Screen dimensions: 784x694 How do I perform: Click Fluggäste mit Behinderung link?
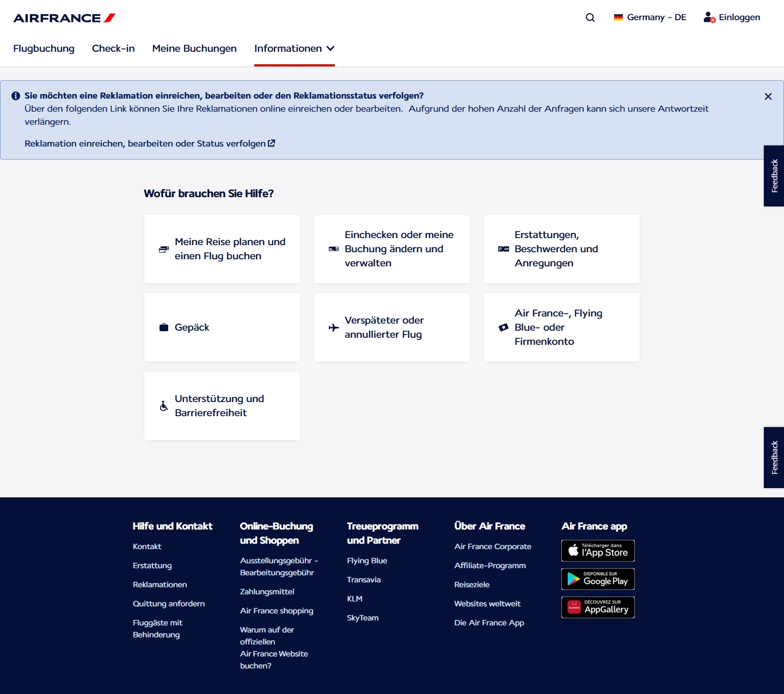(158, 629)
